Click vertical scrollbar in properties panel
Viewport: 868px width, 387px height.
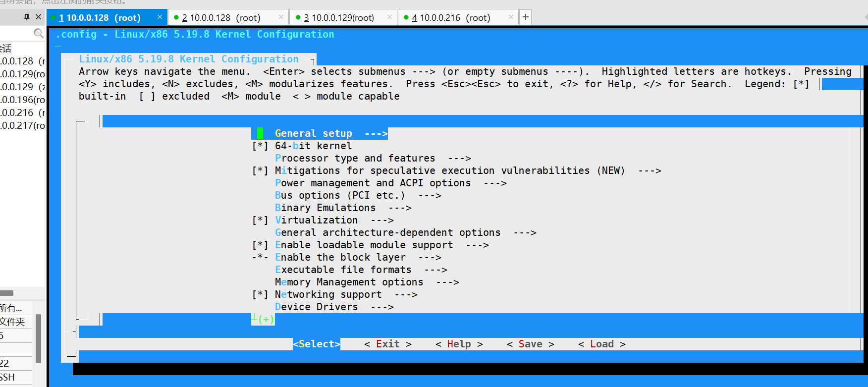(x=38, y=338)
